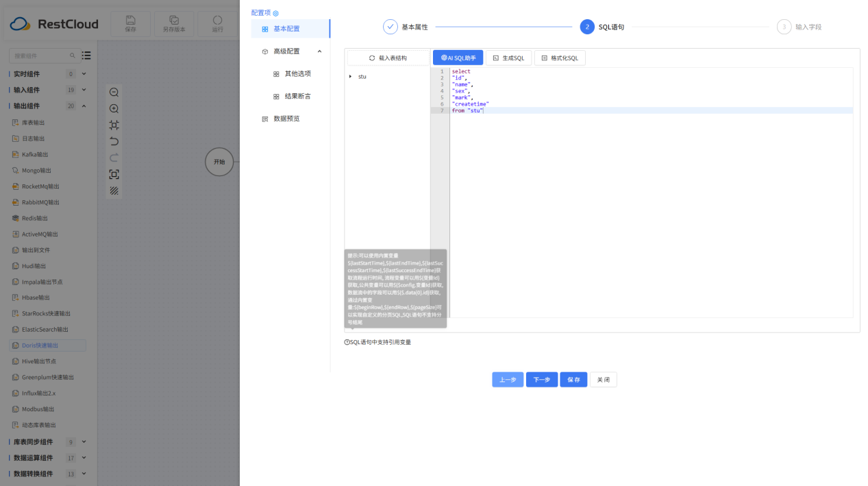Select the 高级配置 menu label
The height and width of the screenshot is (486, 868).
286,51
